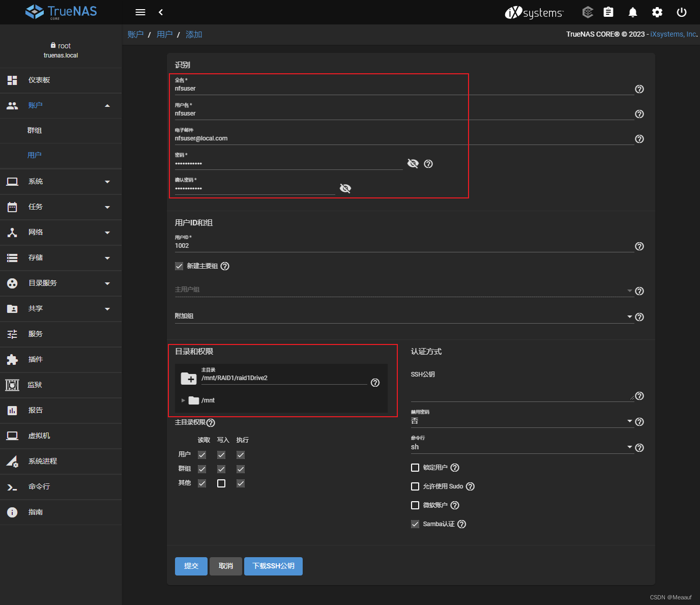This screenshot has height=605, width=700.
Task: Open help for 全名 field
Action: pyautogui.click(x=639, y=89)
